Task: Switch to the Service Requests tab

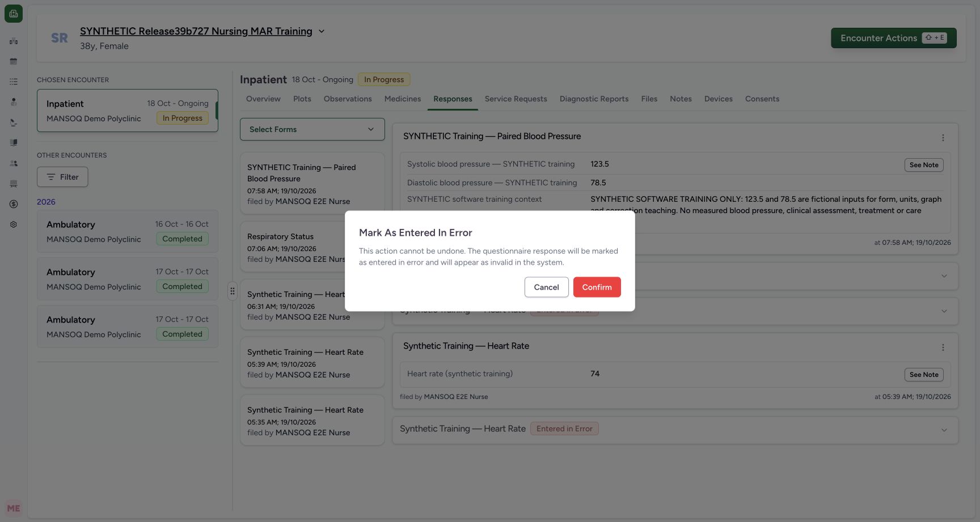Action: tap(516, 99)
